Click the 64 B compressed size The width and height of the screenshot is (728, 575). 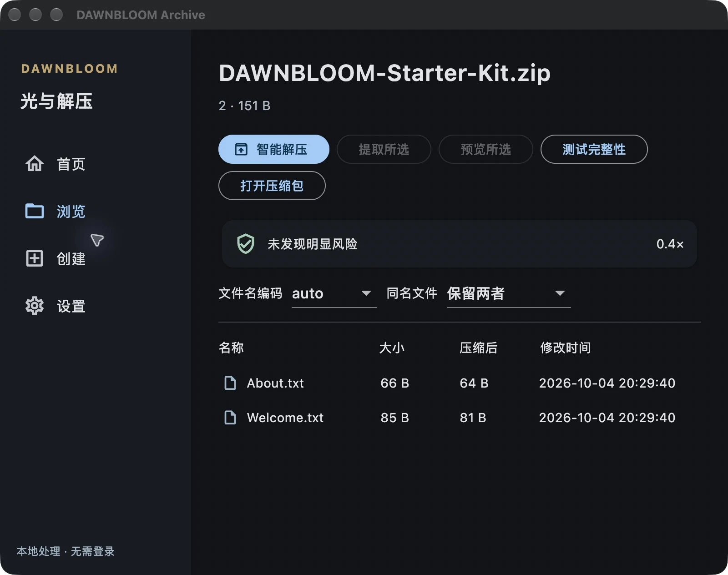point(474,383)
